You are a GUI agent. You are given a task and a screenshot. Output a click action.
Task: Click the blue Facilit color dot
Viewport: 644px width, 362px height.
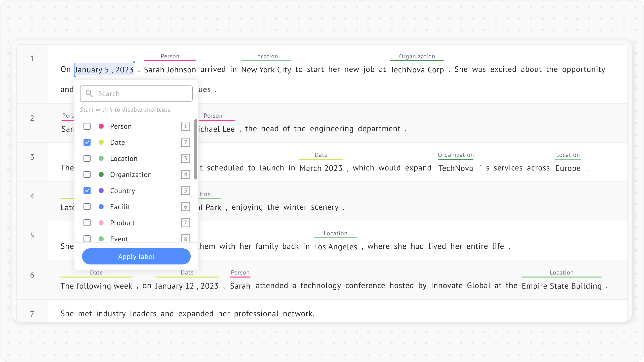coord(101,207)
